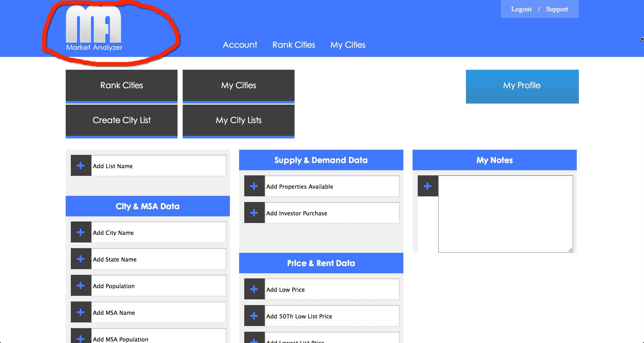Viewport: 644px width, 343px height.
Task: Click the Support link
Action: pyautogui.click(x=557, y=9)
